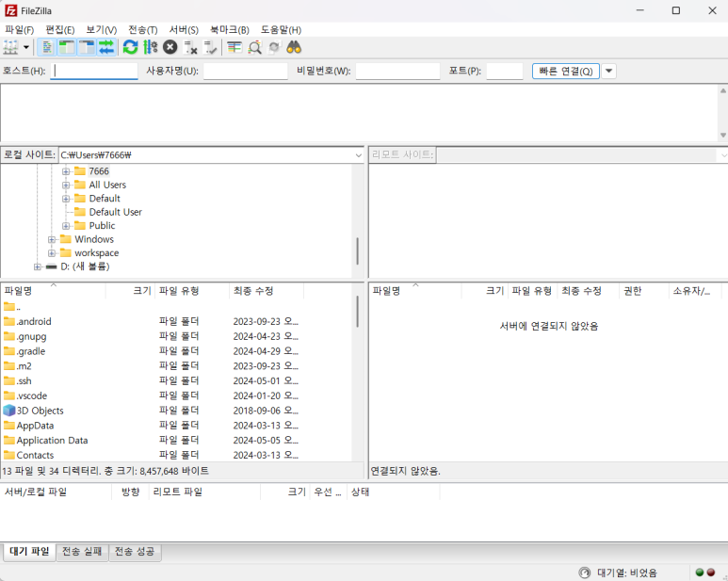Select the AppData folder icon

coord(9,425)
